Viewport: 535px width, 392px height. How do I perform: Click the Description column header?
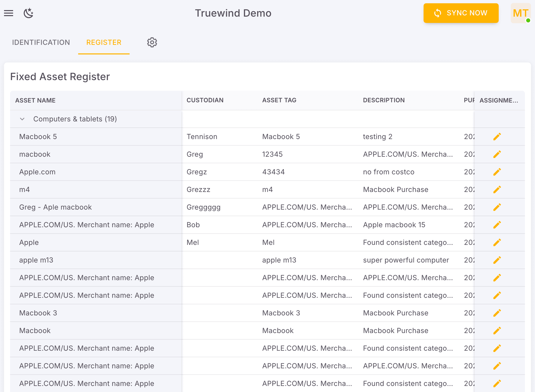coord(384,100)
